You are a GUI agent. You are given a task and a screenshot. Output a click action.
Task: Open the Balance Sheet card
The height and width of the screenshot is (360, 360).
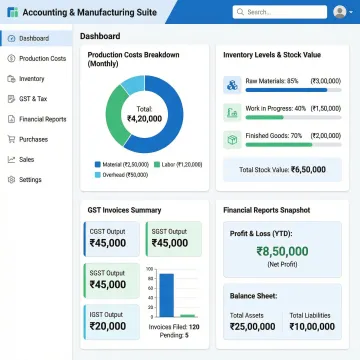(282, 312)
